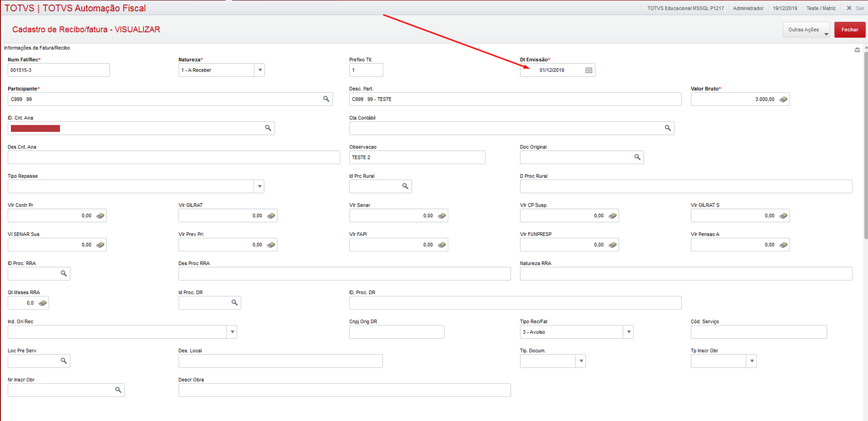
Task: Open calculator icon for Vlr GILRAT S
Action: tap(783, 216)
